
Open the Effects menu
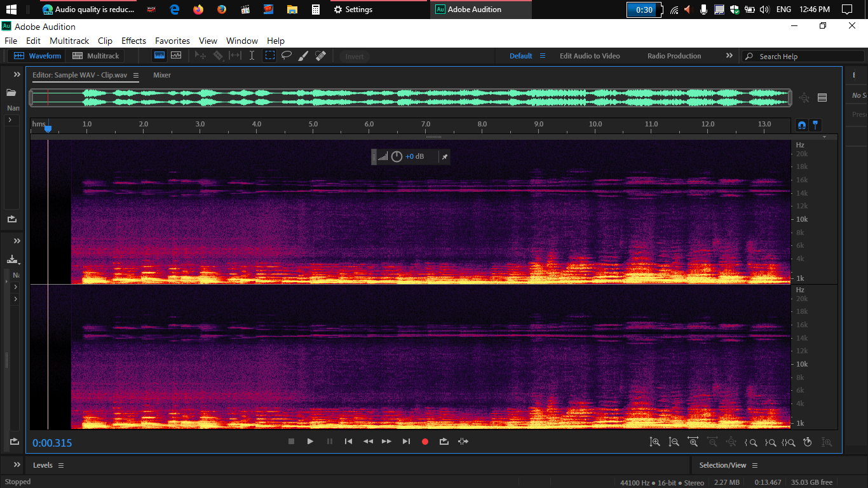click(x=133, y=41)
